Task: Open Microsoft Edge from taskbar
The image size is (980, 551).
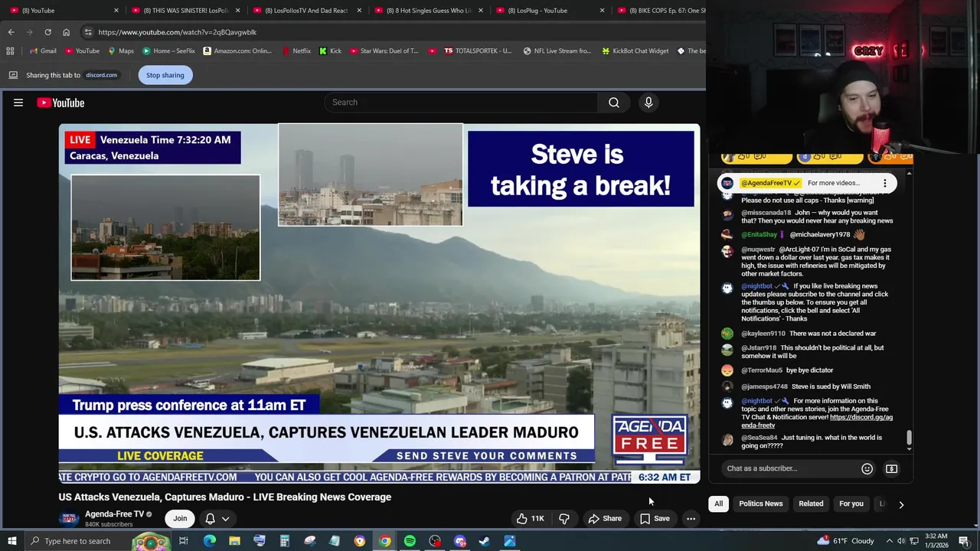Action: [209, 541]
